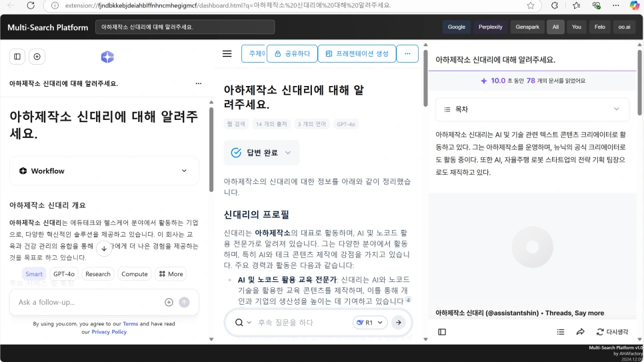Open browser essentials heart icon
The height and width of the screenshot is (362, 644).
pyautogui.click(x=597, y=5)
